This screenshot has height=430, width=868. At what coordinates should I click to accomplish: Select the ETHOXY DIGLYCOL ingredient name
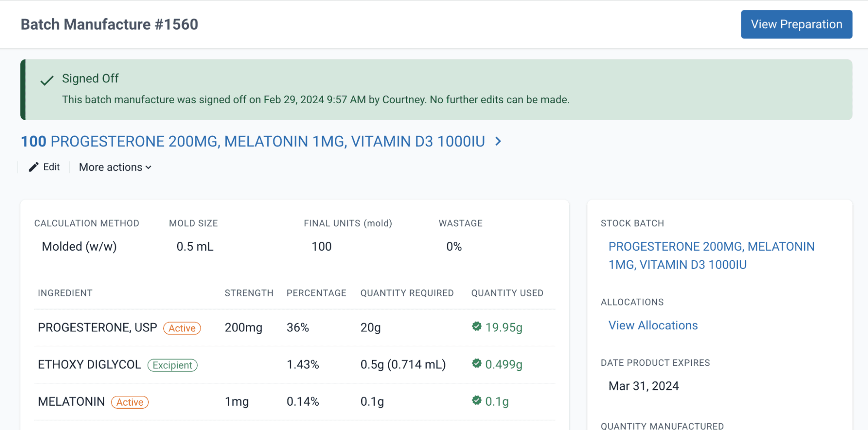point(89,364)
